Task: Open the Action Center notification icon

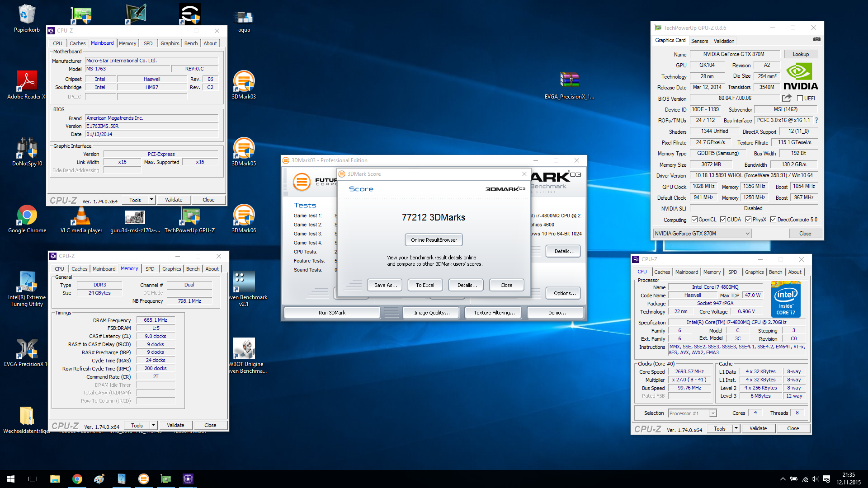Action: pos(826,479)
